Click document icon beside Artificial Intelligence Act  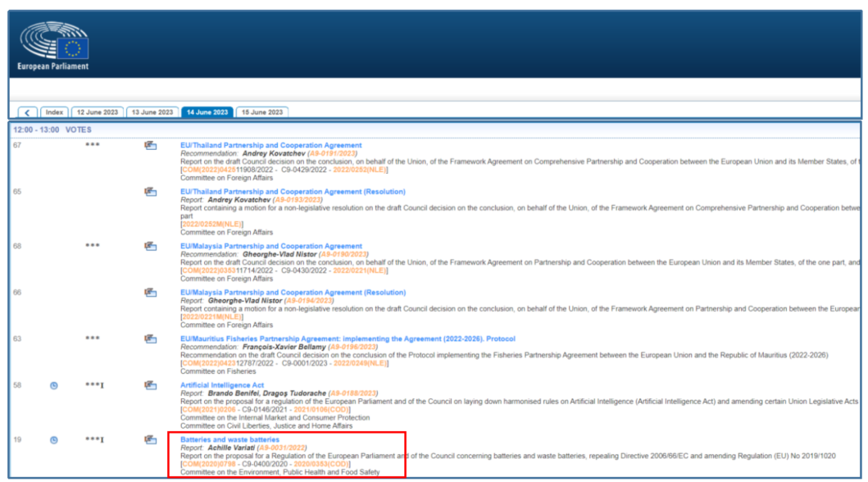click(x=150, y=385)
